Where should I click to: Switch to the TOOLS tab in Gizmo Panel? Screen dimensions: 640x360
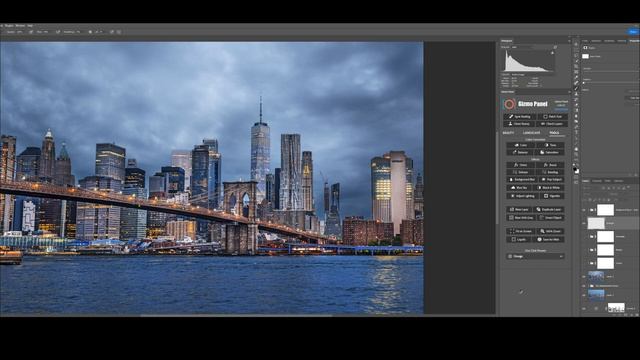[x=554, y=133]
